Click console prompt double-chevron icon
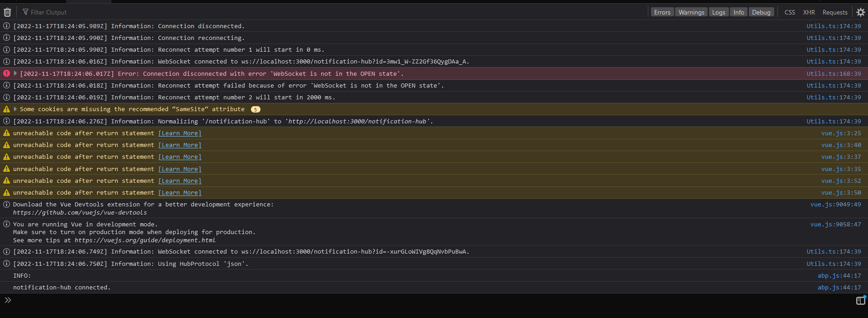The image size is (868, 318). tap(8, 300)
